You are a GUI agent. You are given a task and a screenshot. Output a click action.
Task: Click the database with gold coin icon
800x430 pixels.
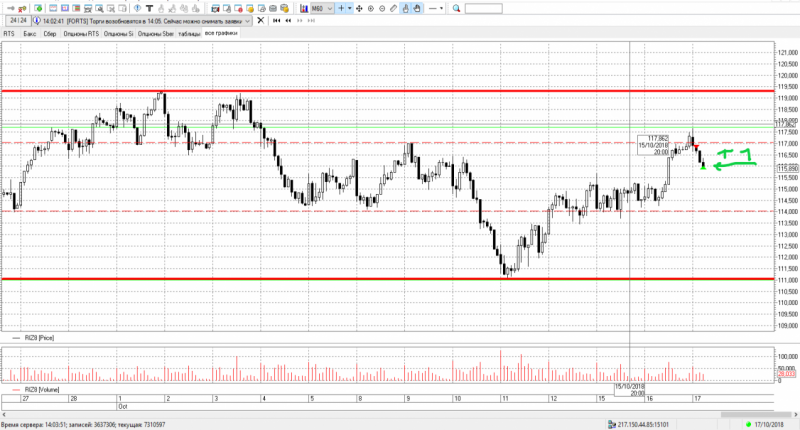click(285, 8)
